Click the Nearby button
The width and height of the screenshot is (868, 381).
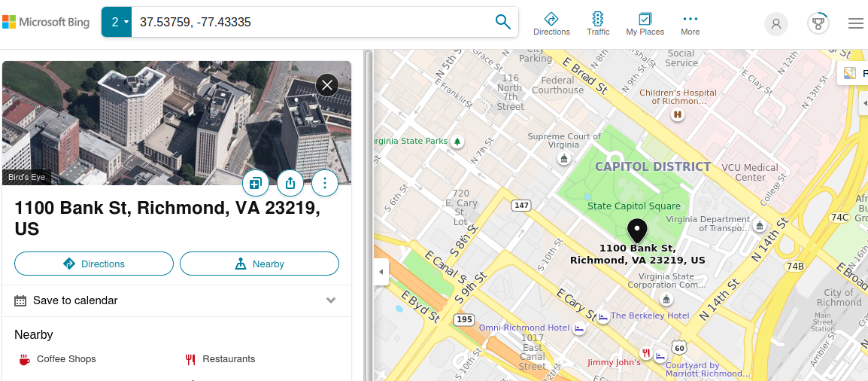(x=259, y=264)
